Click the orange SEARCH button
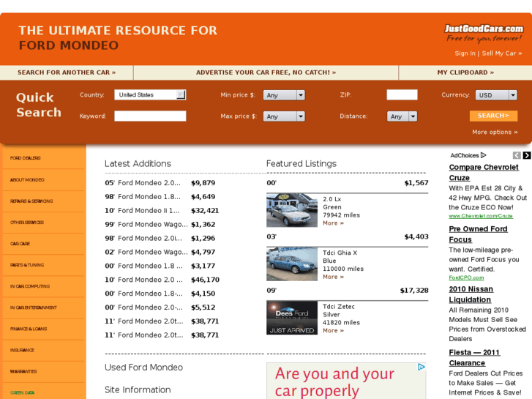The width and height of the screenshot is (532, 399). 494,116
